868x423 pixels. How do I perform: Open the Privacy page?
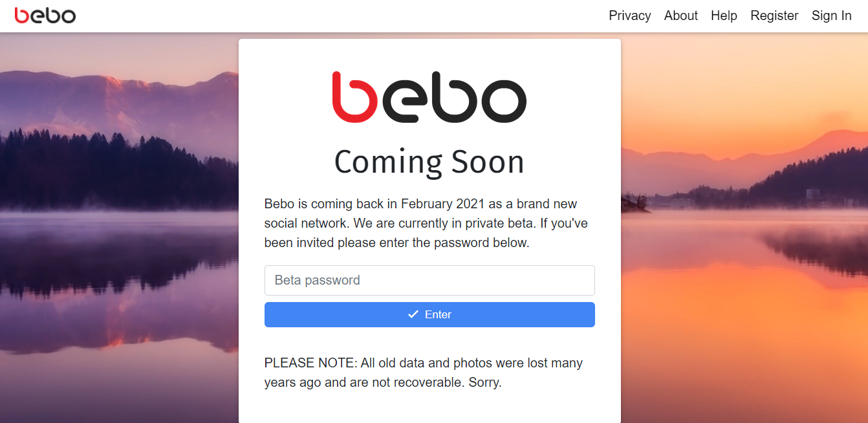(629, 16)
